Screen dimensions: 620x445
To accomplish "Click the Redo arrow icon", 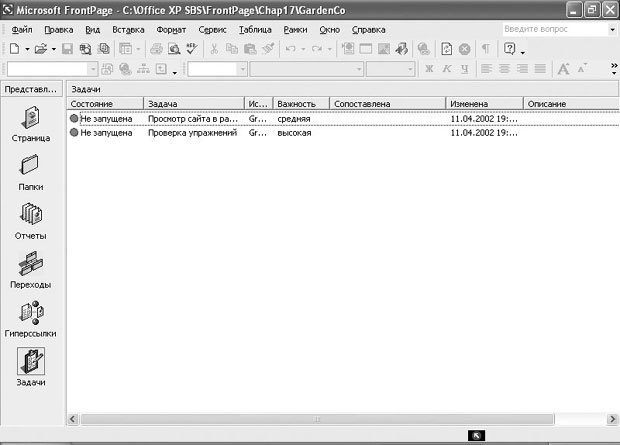I will coord(317,49).
